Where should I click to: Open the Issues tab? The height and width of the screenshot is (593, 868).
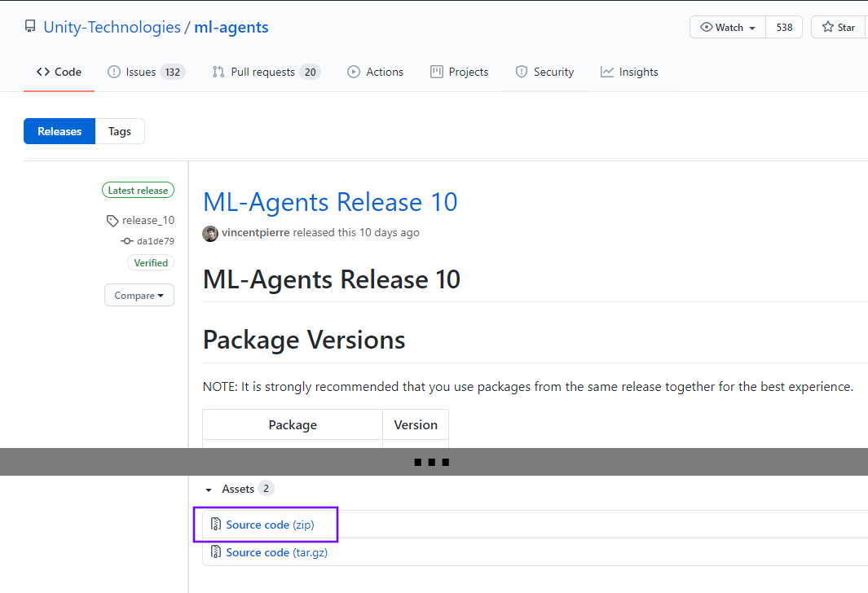pos(146,72)
